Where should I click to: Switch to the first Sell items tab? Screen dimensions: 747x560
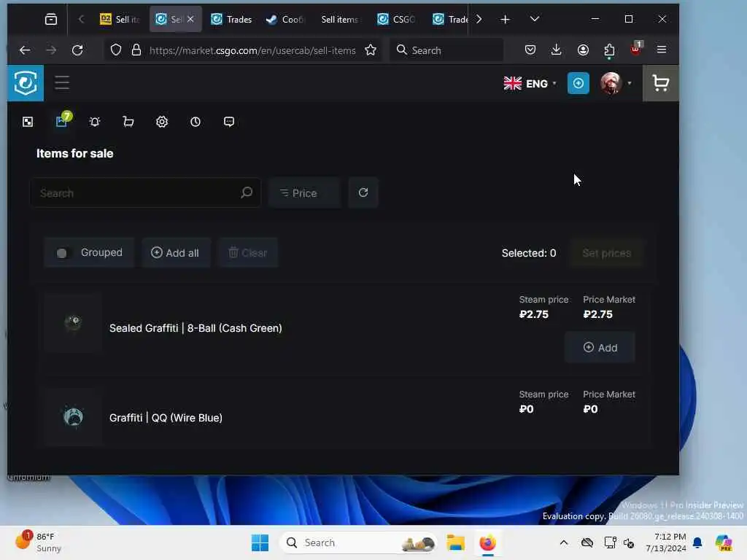120,19
